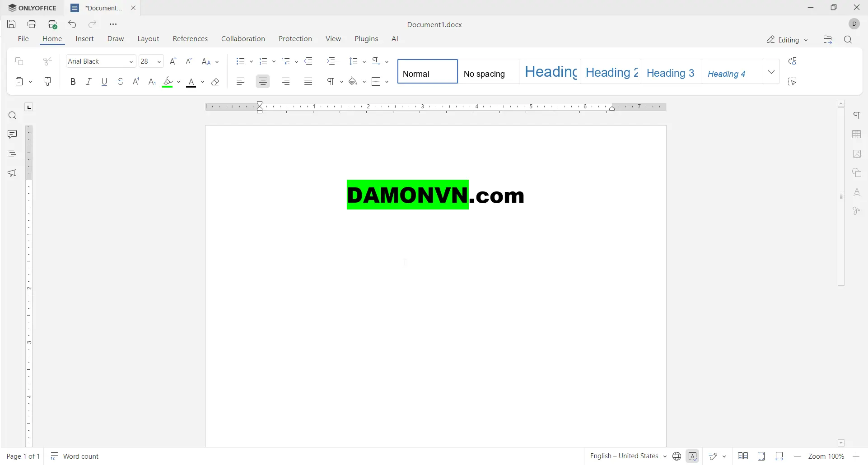Toggle strikethrough formatting
Screen dimensions: 868x465
pos(121,82)
